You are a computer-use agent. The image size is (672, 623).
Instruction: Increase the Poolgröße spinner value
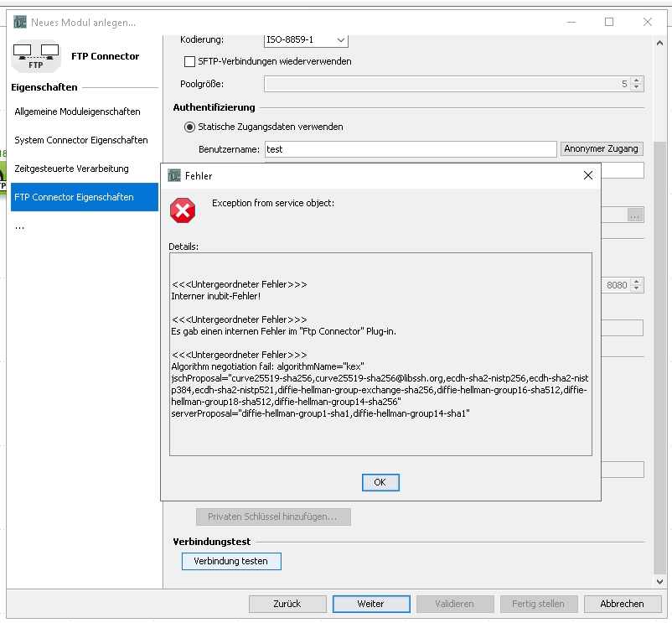(637, 80)
